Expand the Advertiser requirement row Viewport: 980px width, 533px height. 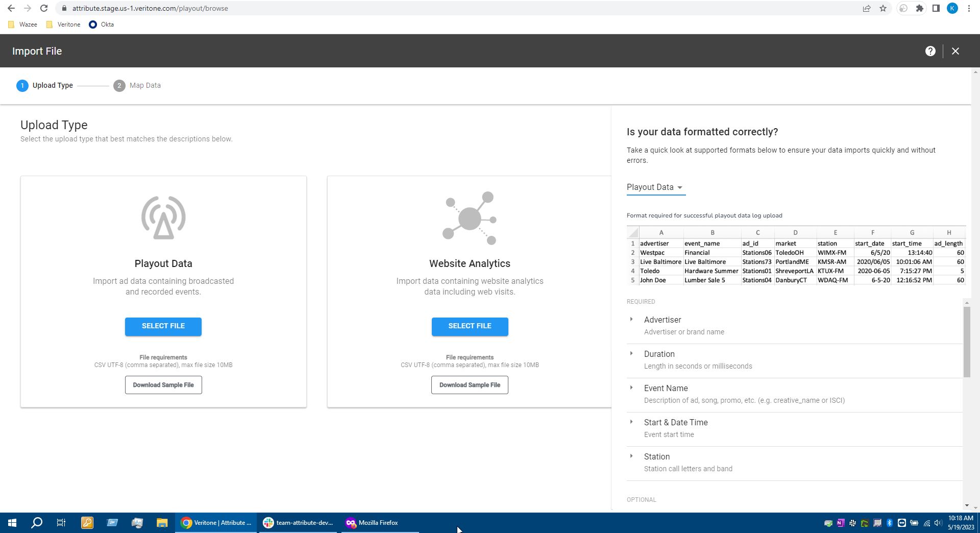(x=631, y=320)
